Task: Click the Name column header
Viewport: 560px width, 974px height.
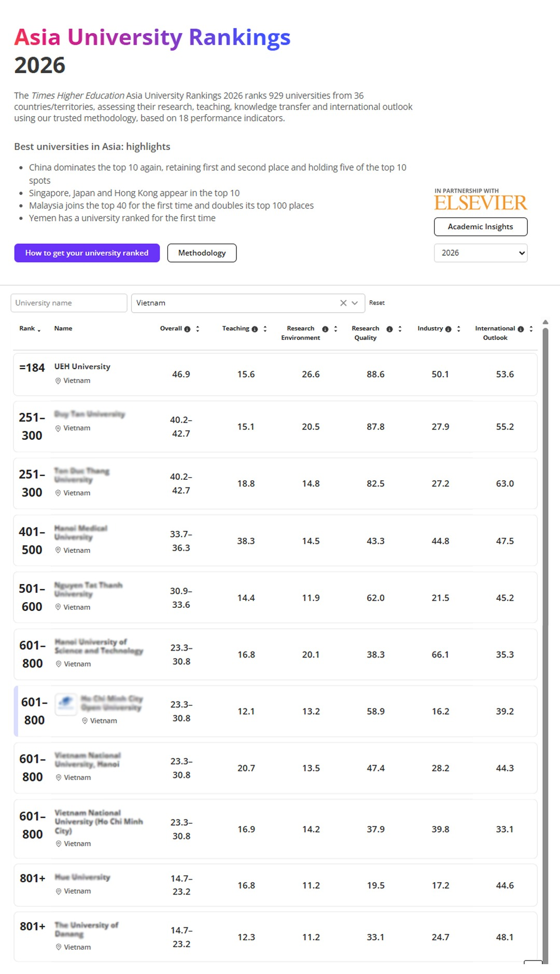Action: 63,329
